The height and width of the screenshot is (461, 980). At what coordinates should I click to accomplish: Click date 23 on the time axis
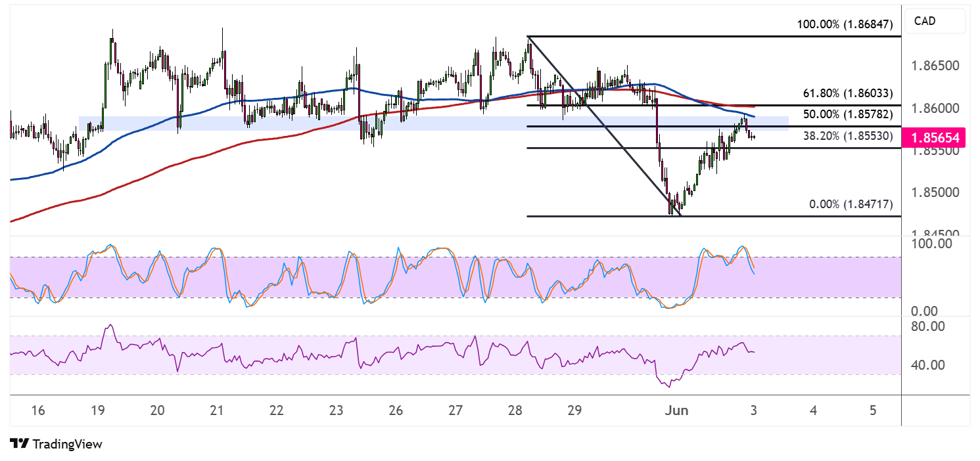[x=336, y=411]
